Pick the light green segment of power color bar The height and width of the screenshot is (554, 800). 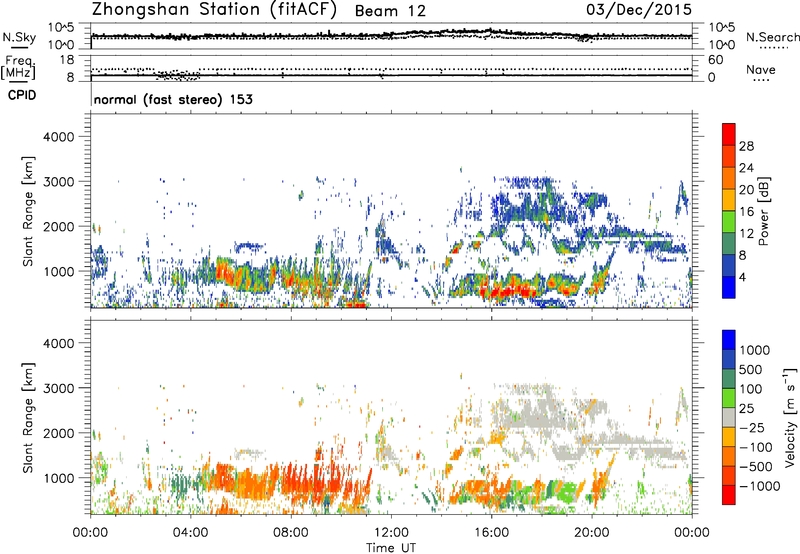[x=729, y=222]
